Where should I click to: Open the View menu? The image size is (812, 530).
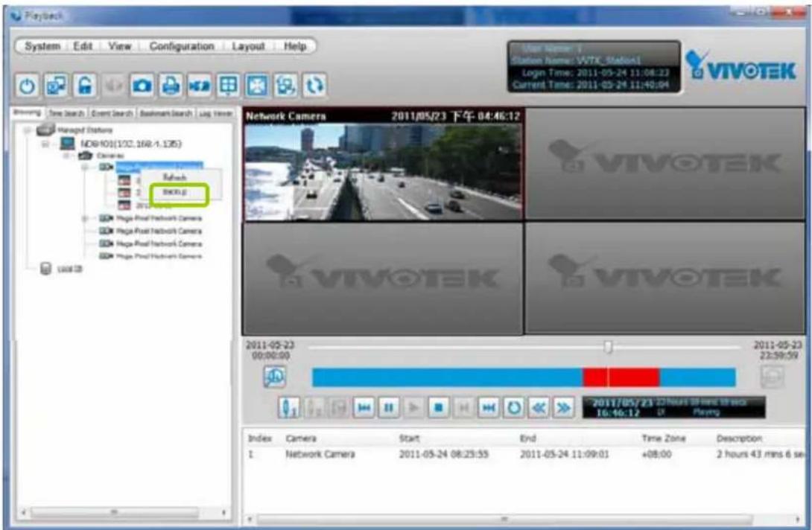tap(120, 46)
